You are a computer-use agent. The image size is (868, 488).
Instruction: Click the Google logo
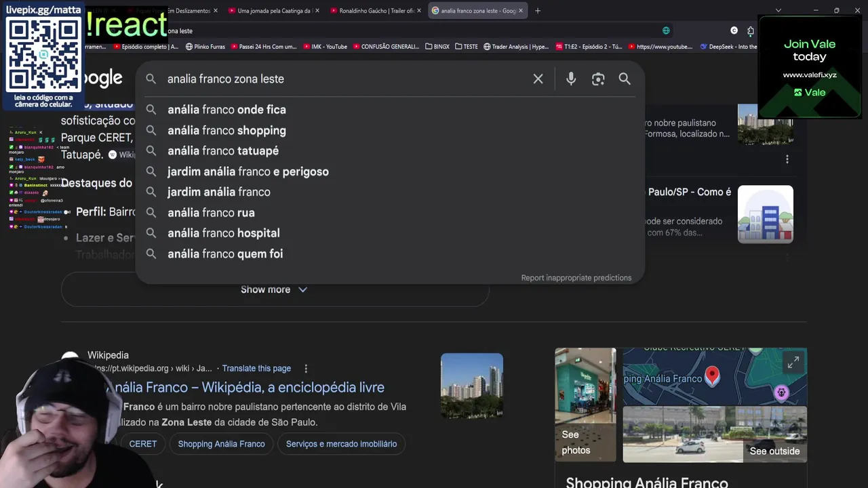(x=103, y=79)
